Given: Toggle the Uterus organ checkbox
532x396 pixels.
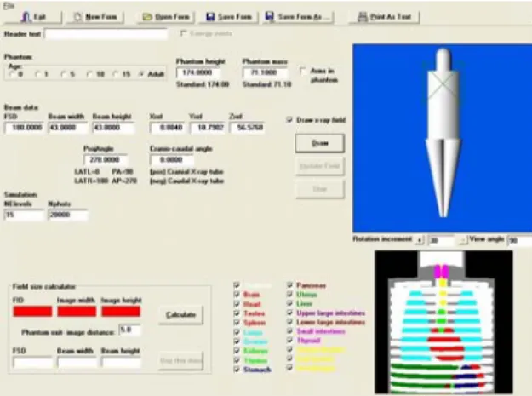Looking at the screenshot, I should (289, 294).
